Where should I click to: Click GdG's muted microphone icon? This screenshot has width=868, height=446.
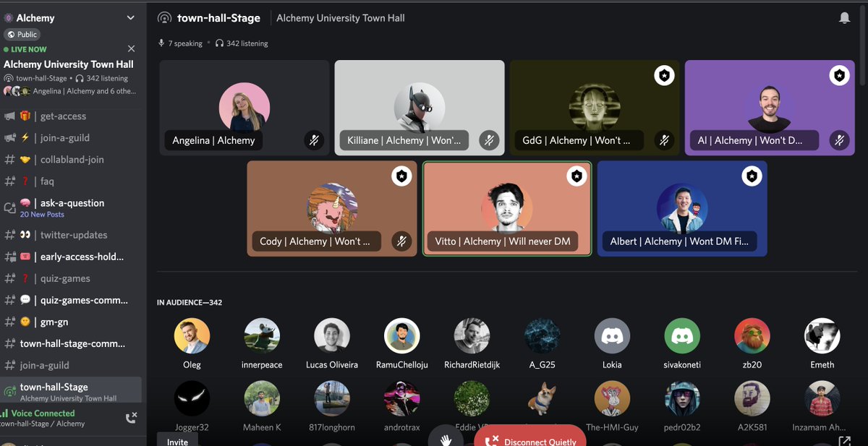(664, 140)
